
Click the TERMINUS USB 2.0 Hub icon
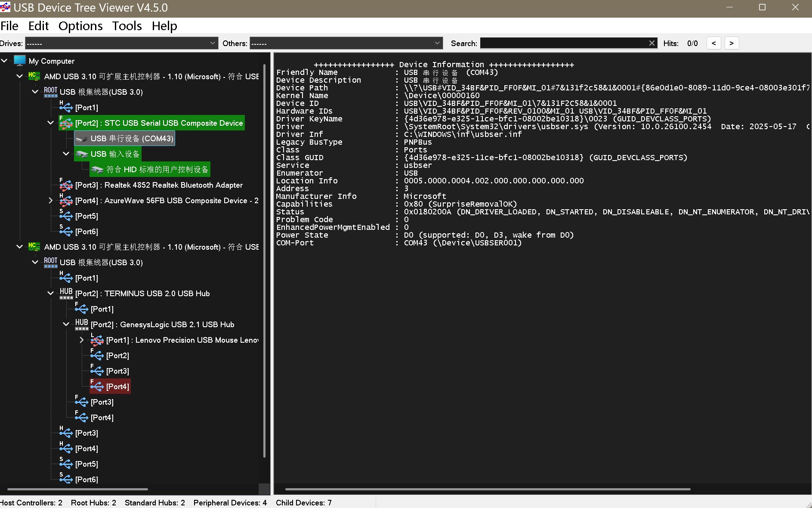[x=66, y=293]
